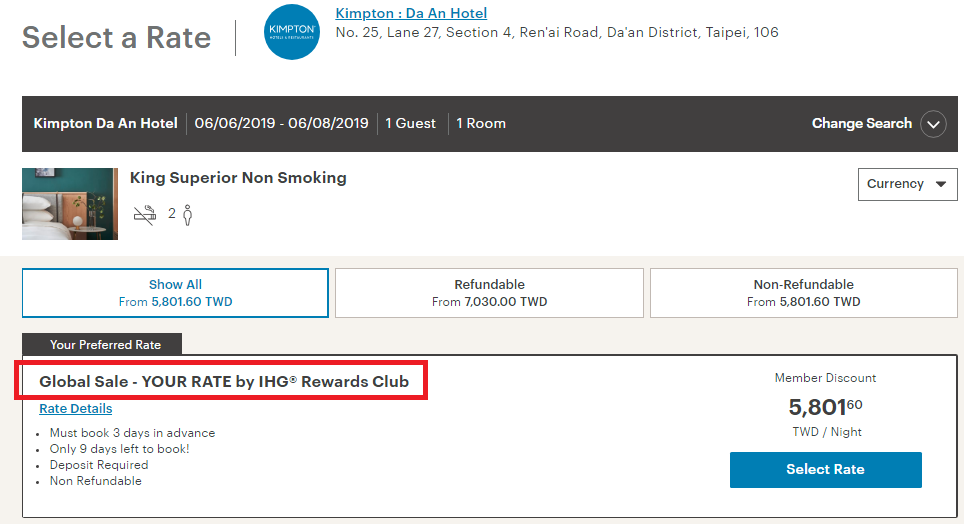Viewport: 964px width, 524px height.
Task: Click 'Must book 3 days in advance'
Action: pos(132,433)
